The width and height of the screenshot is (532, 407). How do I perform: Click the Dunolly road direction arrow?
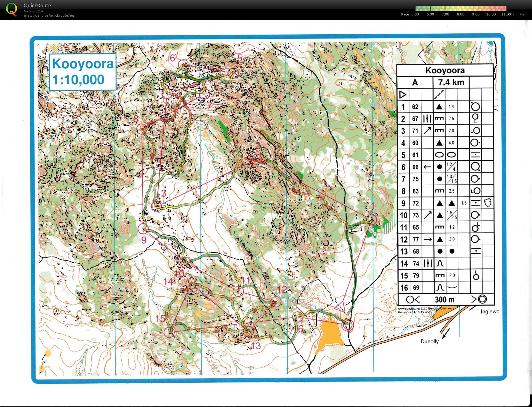click(446, 334)
